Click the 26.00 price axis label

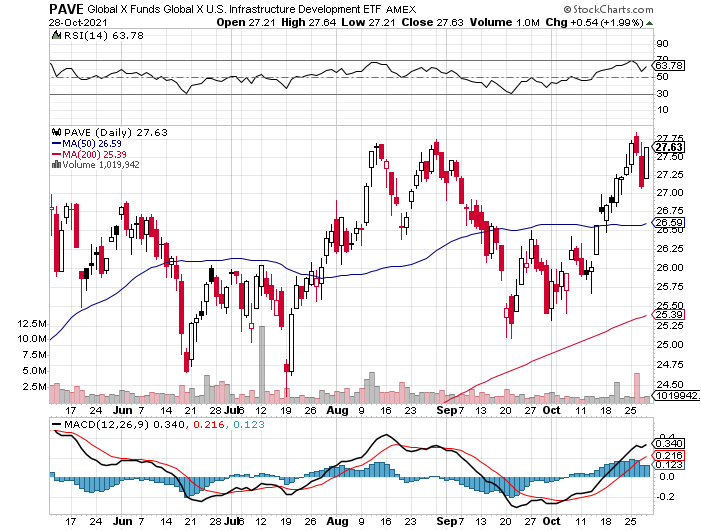(x=670, y=267)
